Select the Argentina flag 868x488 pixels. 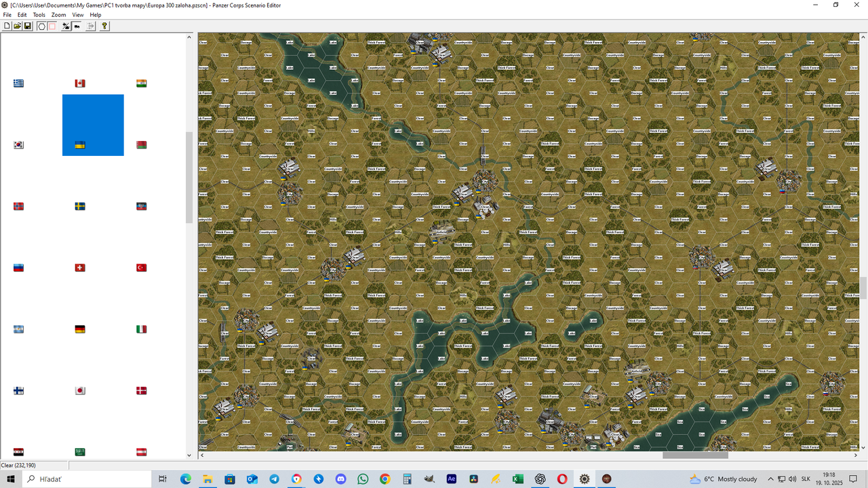(x=19, y=329)
